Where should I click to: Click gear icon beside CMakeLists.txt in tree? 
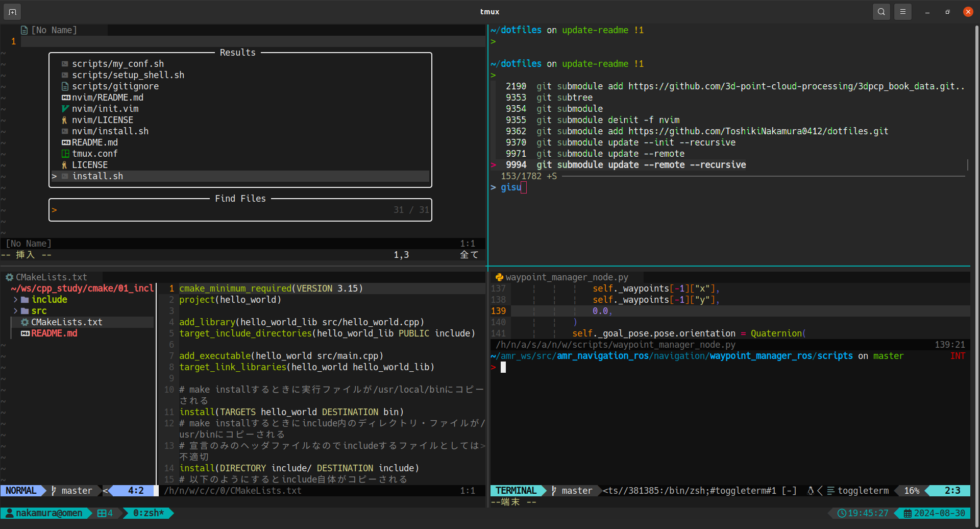(24, 322)
